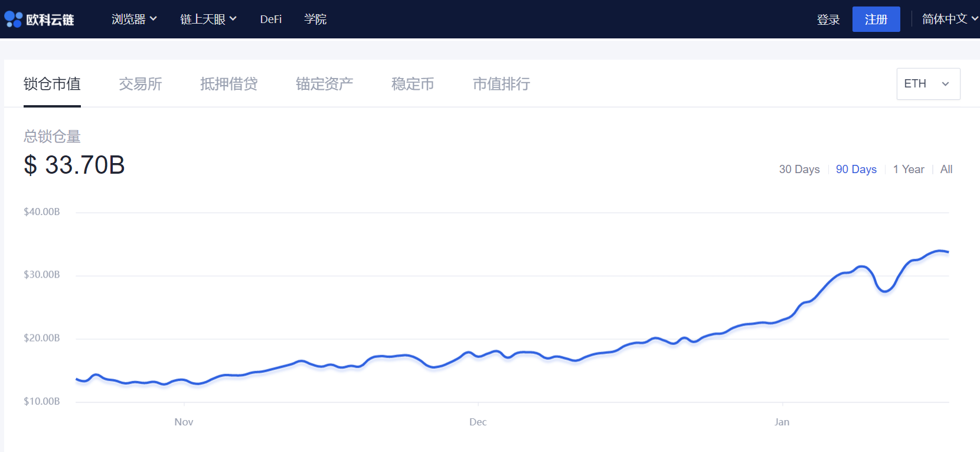Viewport: 980px width, 452px height.
Task: Select the 30 Days time range
Action: point(799,170)
